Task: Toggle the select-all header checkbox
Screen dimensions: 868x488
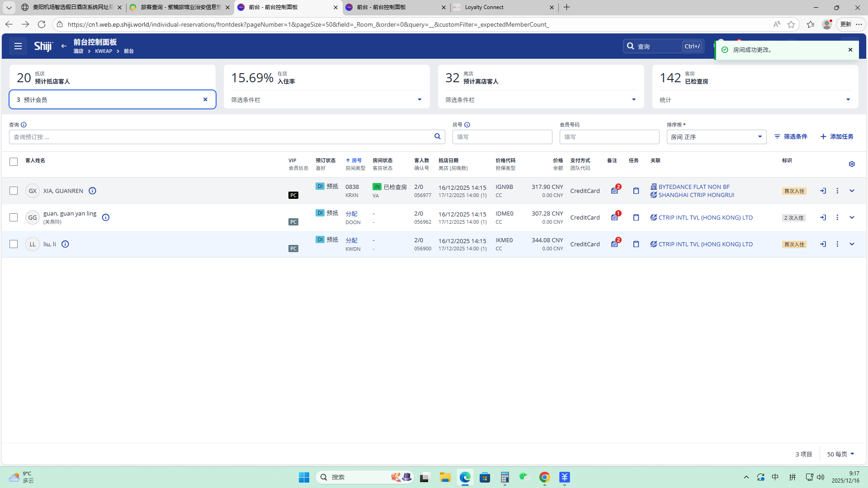Action: tap(14, 162)
